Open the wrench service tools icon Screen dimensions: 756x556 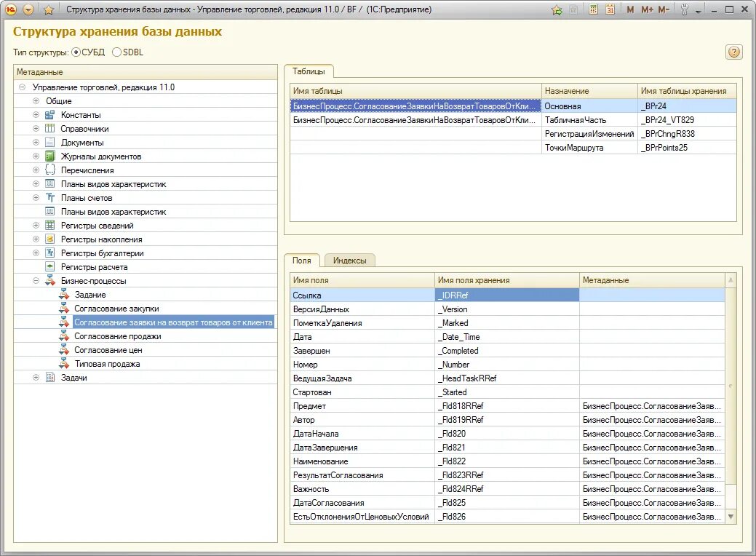point(684,9)
